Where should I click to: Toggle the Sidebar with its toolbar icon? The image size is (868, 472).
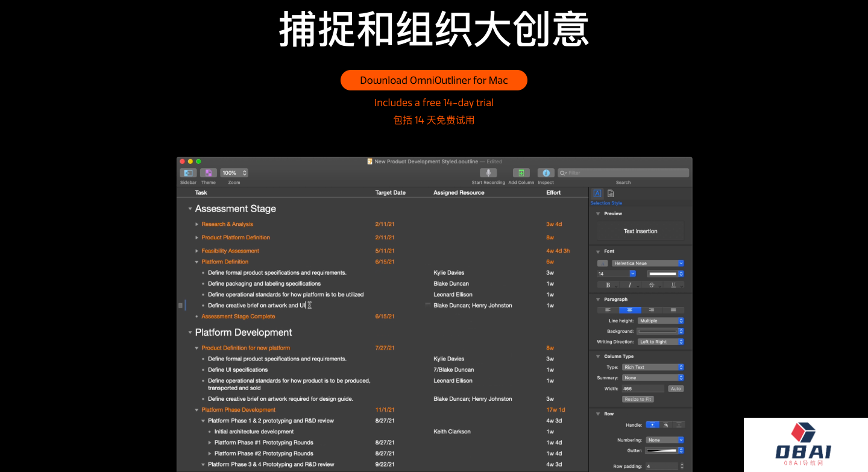pos(187,173)
